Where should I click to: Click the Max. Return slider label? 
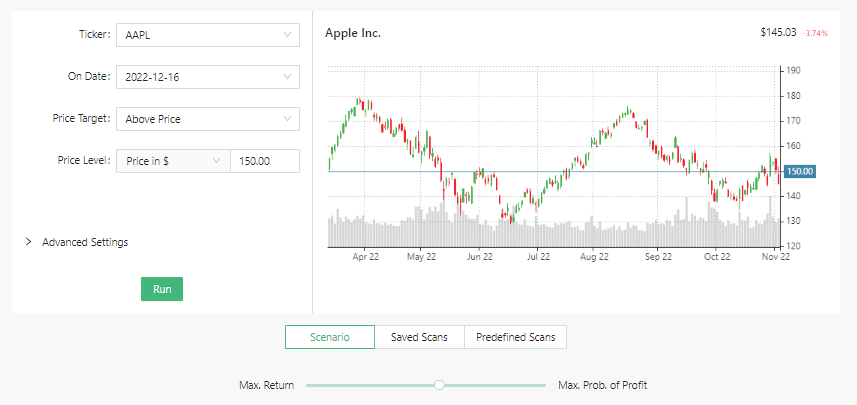267,385
